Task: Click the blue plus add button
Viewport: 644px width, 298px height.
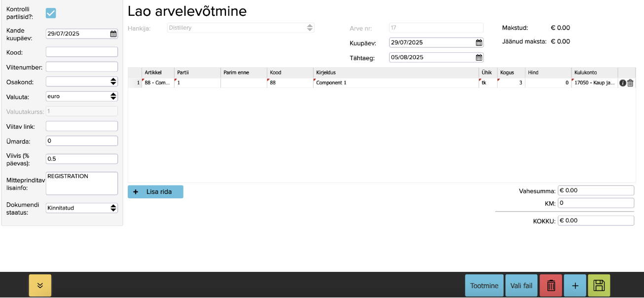Action: click(x=575, y=286)
